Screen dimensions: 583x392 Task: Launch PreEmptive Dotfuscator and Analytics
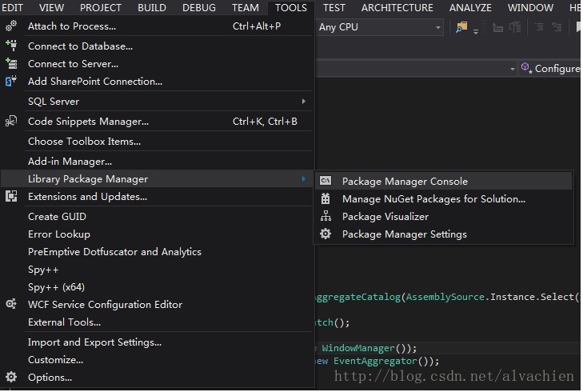point(156,252)
